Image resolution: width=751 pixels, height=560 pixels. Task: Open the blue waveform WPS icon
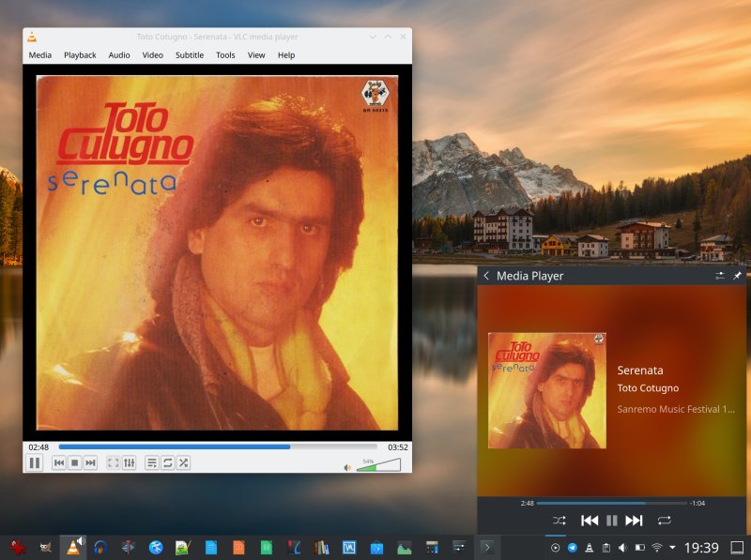pos(349,547)
